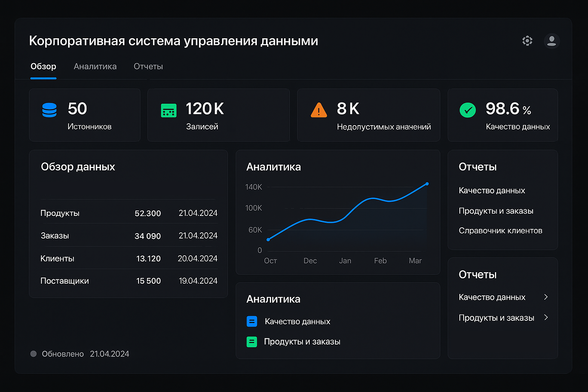Select the Продукты row in data table
Viewport: 588px width, 392px height.
tap(129, 213)
